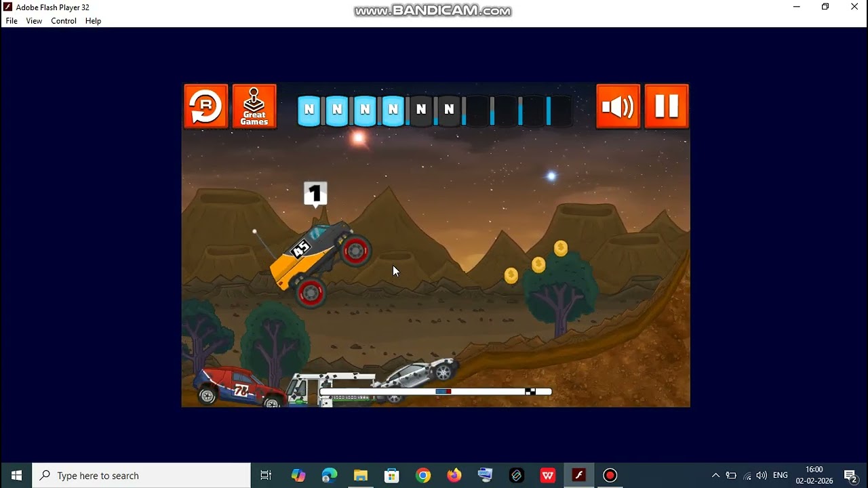Restart the race with the R button
Image resolution: width=868 pixels, height=488 pixels.
click(x=205, y=106)
